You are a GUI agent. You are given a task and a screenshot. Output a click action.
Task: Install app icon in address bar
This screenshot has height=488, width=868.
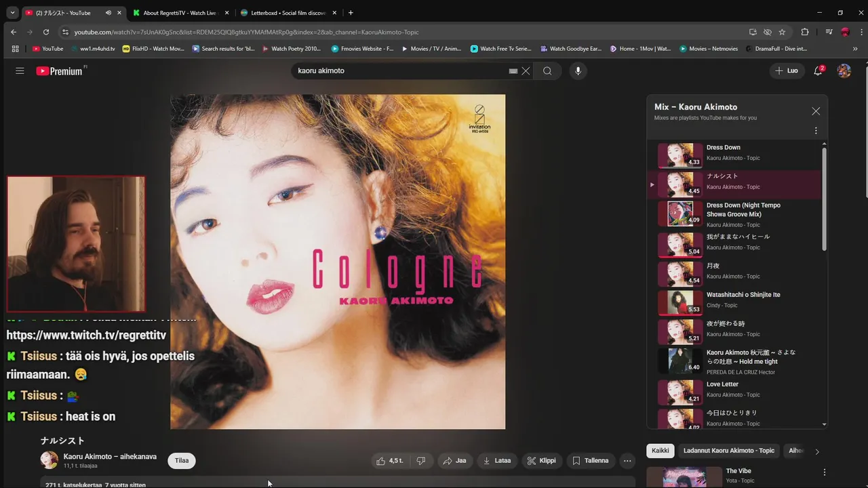pos(753,32)
